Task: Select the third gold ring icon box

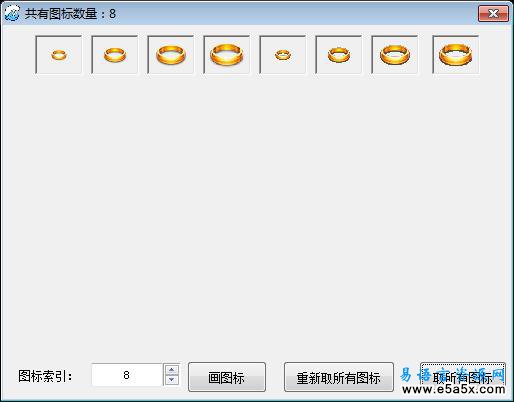Action: [171, 55]
